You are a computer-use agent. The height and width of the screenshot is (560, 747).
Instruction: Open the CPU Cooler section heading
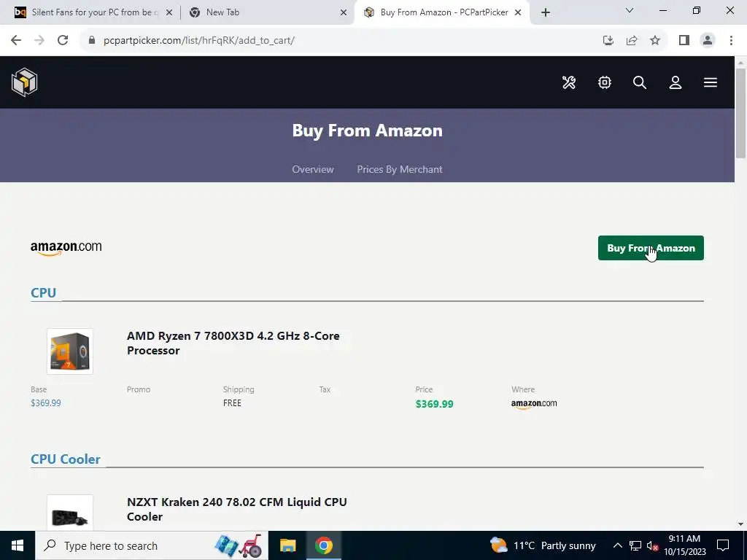pyautogui.click(x=65, y=459)
